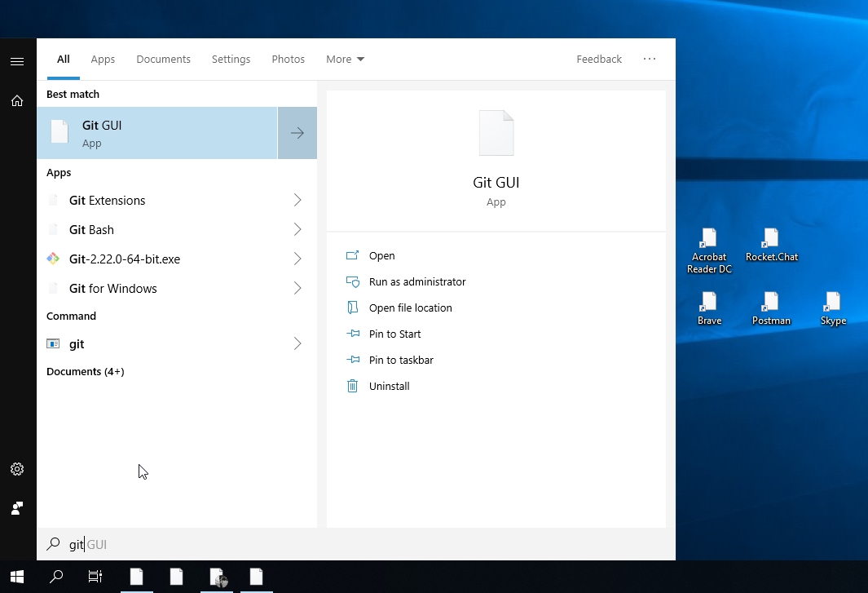Select the Skype desktop shortcut
The image size is (868, 593).
[x=833, y=308]
